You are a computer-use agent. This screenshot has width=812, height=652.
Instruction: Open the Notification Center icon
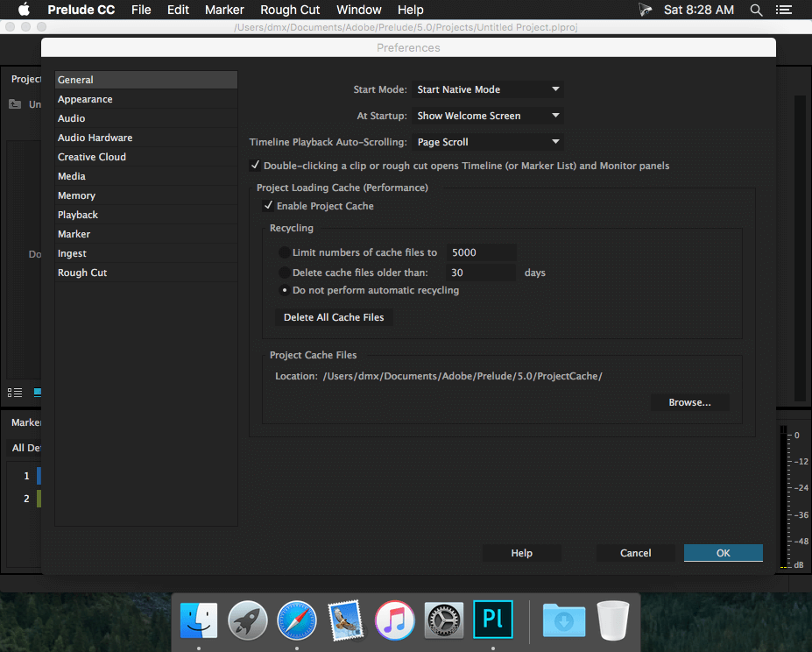[783, 10]
